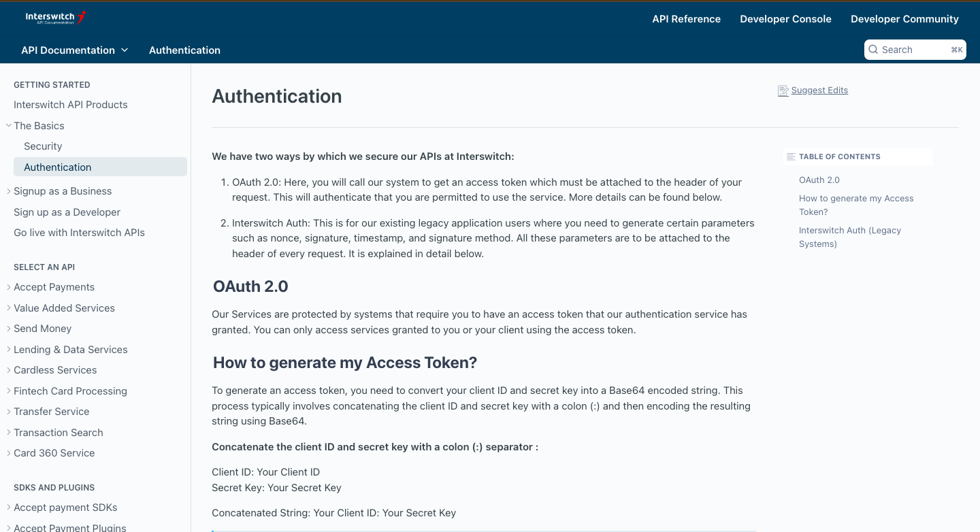The height and width of the screenshot is (532, 980).
Task: Click the TABLE OF CONTENTS label
Action: (x=840, y=156)
